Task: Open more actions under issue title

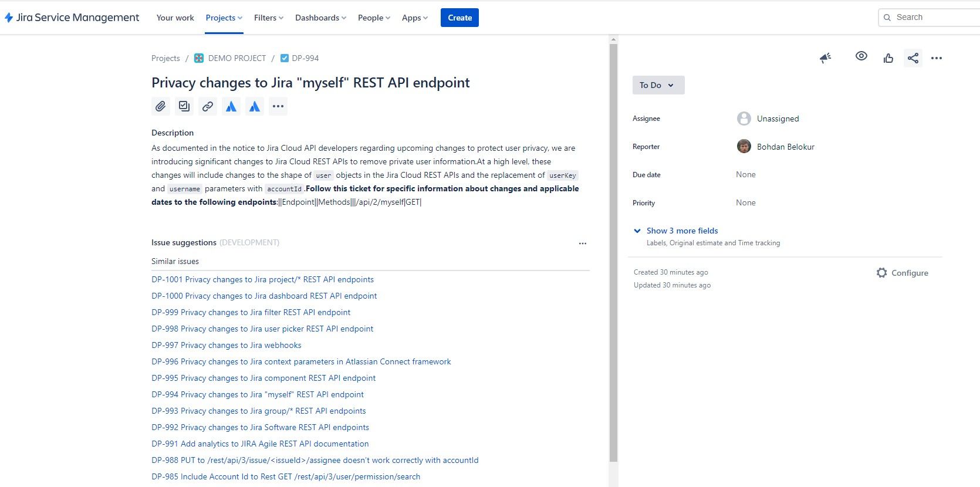Action: pyautogui.click(x=278, y=106)
